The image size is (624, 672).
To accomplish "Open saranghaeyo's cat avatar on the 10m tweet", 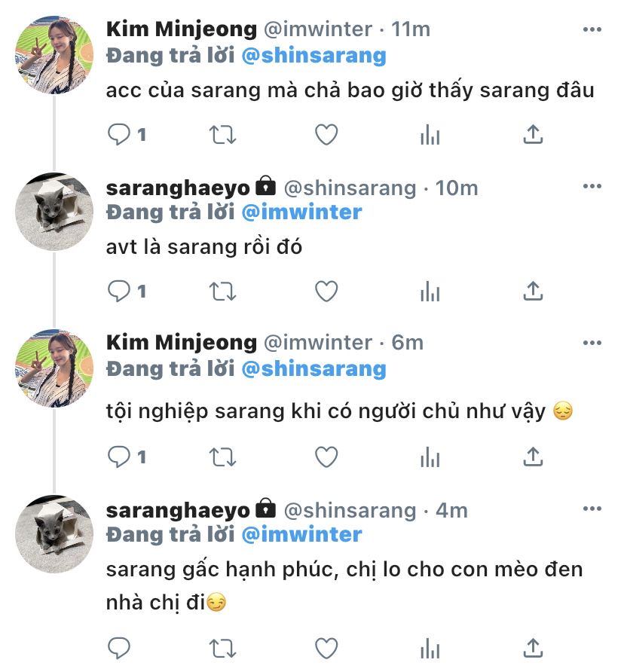I will [x=54, y=212].
